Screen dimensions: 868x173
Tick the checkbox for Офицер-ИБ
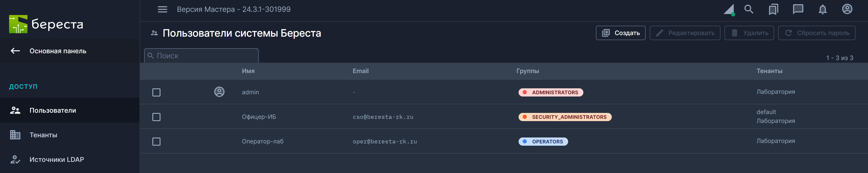(156, 117)
